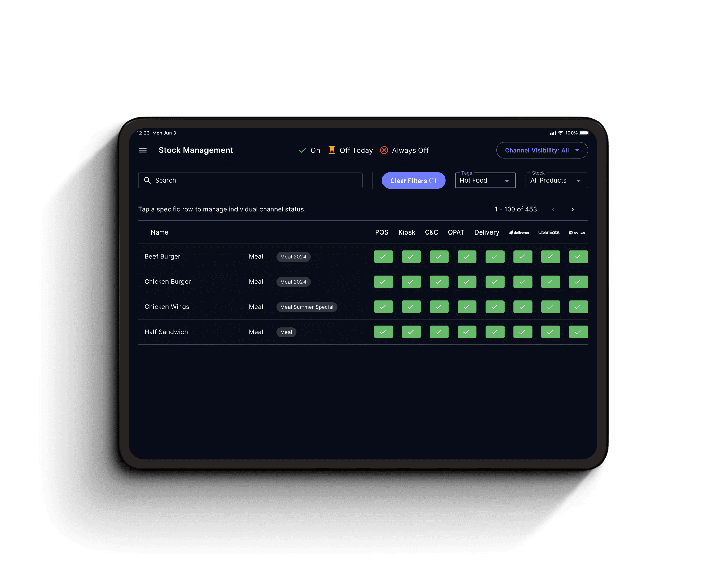Viewport: 726px width, 588px height.
Task: Click the Deliveroo column logo
Action: (x=519, y=233)
